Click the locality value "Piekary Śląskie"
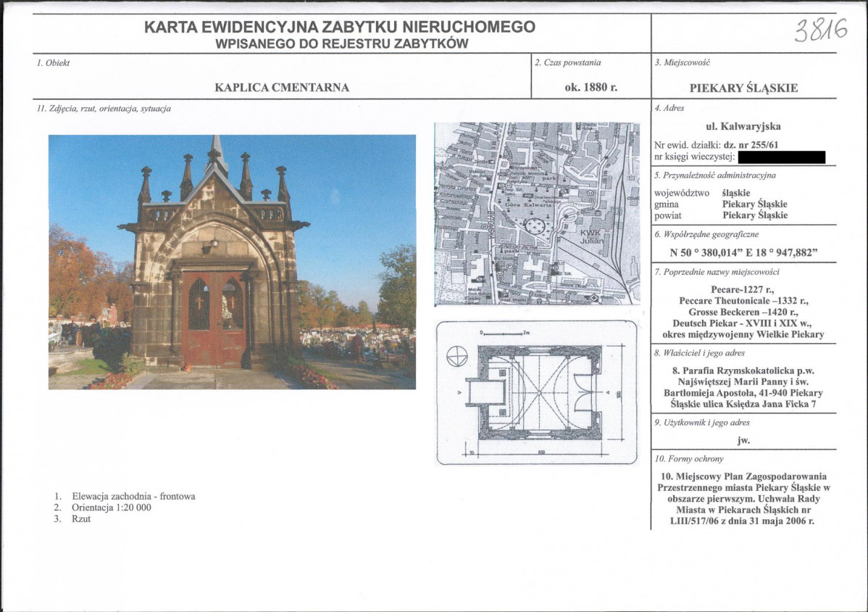 coord(743,88)
